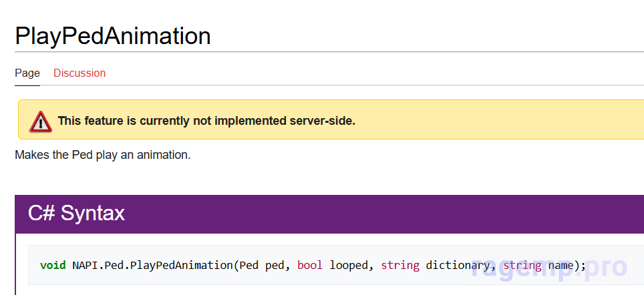Click the NAPI.Ped.PlayPedAnimation method name
Image resolution: width=644 pixels, height=295 pixels.
click(x=152, y=266)
